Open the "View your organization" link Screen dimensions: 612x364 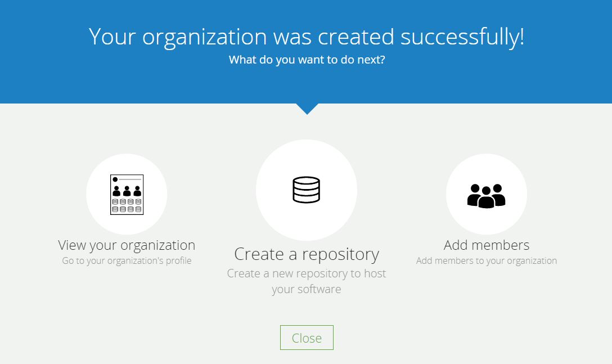(127, 245)
